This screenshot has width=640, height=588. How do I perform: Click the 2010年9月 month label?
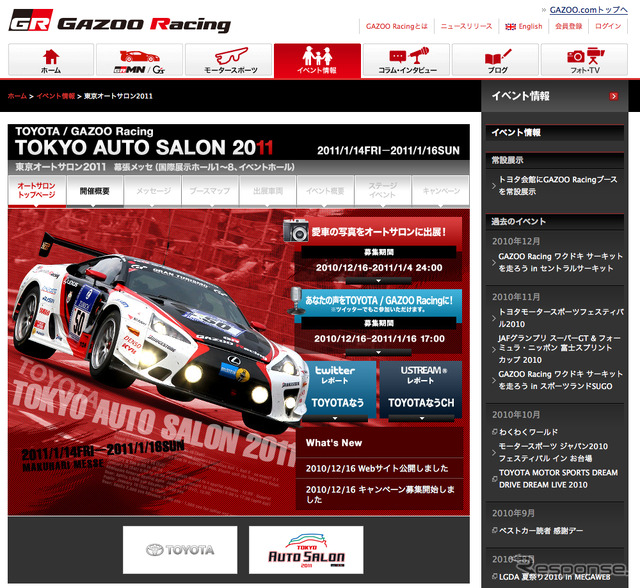tap(513, 513)
